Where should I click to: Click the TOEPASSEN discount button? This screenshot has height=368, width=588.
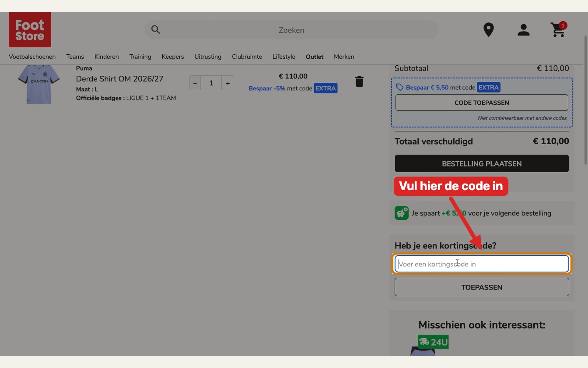click(482, 287)
